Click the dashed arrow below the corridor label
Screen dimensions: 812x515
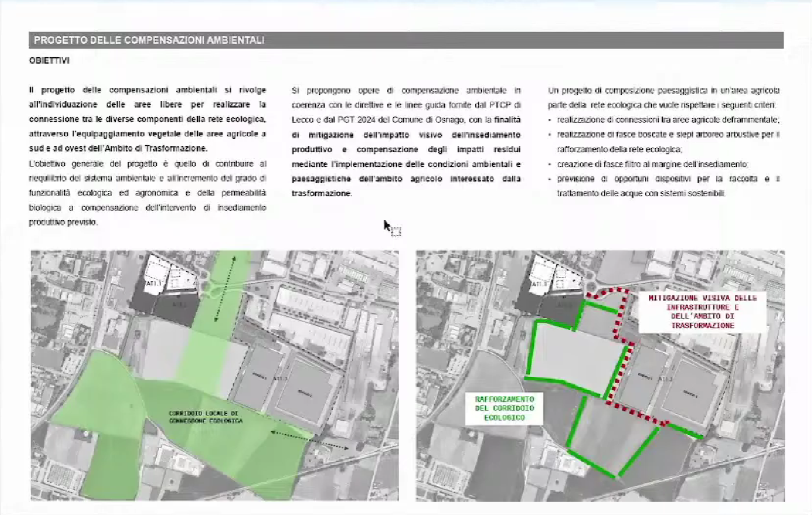(x=309, y=440)
